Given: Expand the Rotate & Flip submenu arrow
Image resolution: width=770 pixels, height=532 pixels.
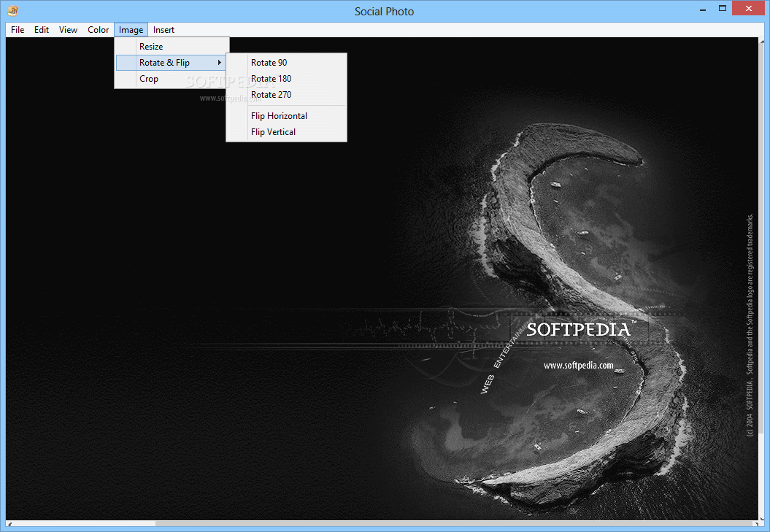Looking at the screenshot, I should (220, 62).
